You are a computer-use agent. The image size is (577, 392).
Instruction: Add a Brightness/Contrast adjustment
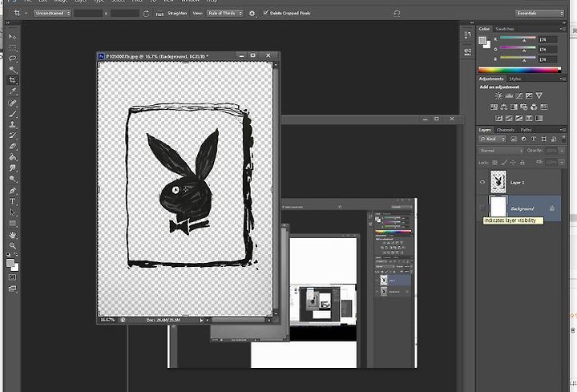498,95
